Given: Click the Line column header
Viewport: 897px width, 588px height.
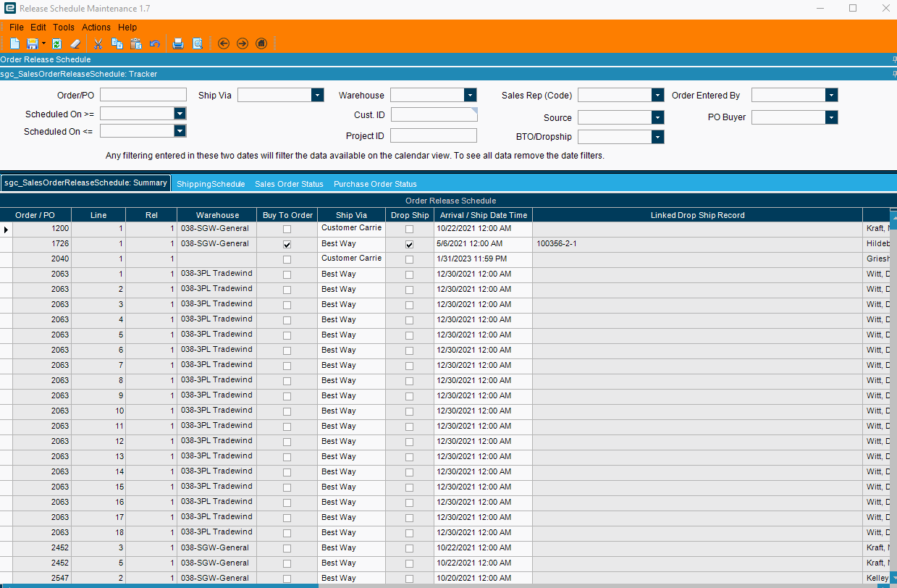Looking at the screenshot, I should tap(98, 215).
